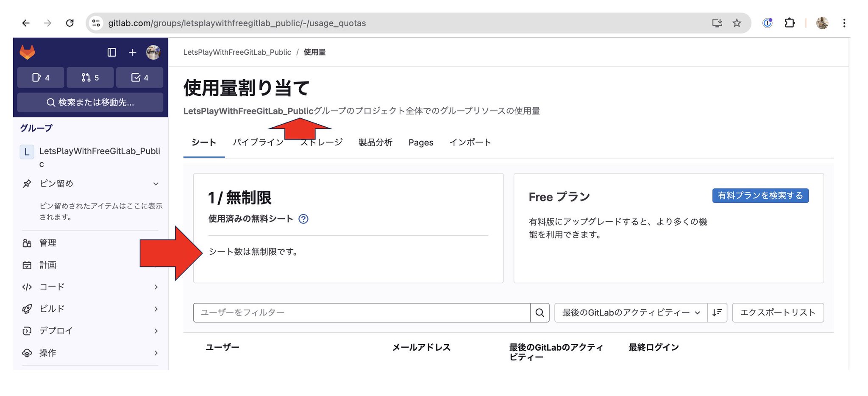Switch to the ストレージ tab
The image size is (868, 396).
[x=321, y=142]
